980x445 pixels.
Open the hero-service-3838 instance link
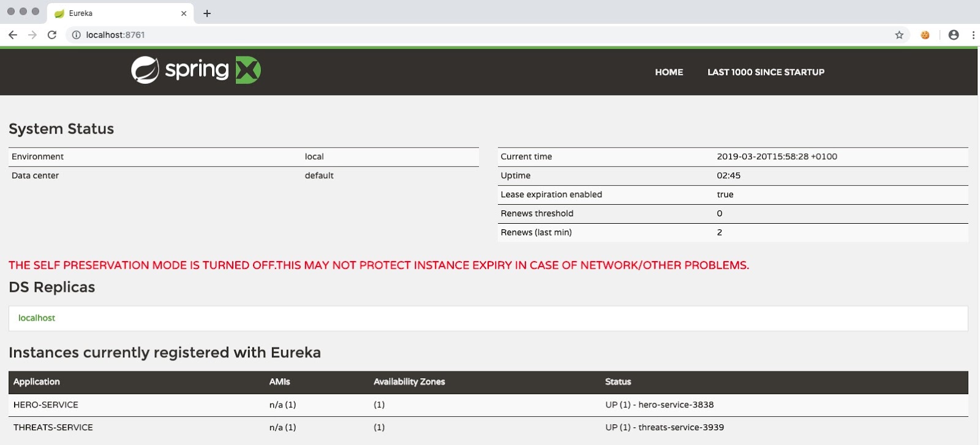676,405
